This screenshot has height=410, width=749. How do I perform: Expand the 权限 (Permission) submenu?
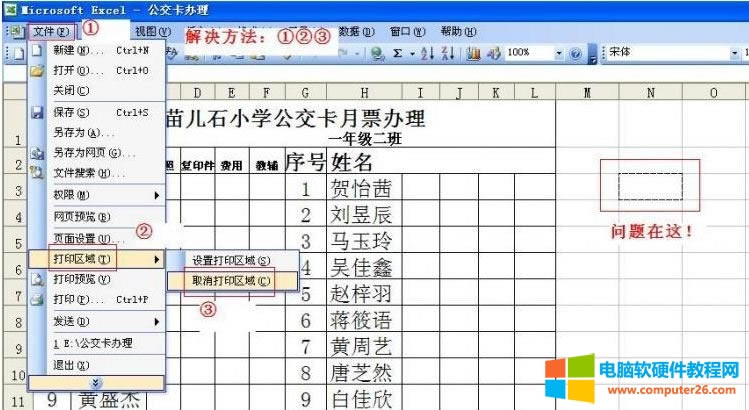pos(70,195)
